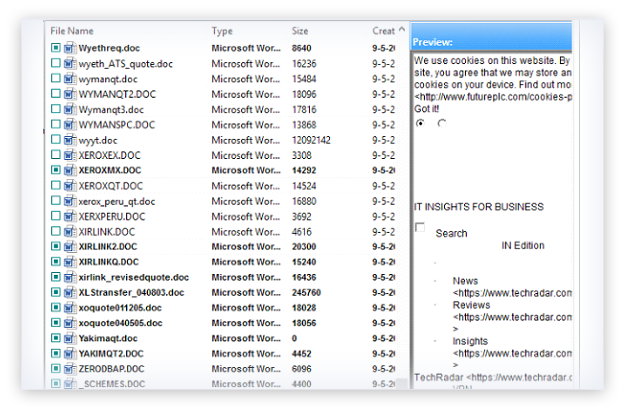The height and width of the screenshot is (409, 624).
Task: Select the XIRLINK2.DOC file name
Action: tap(107, 247)
